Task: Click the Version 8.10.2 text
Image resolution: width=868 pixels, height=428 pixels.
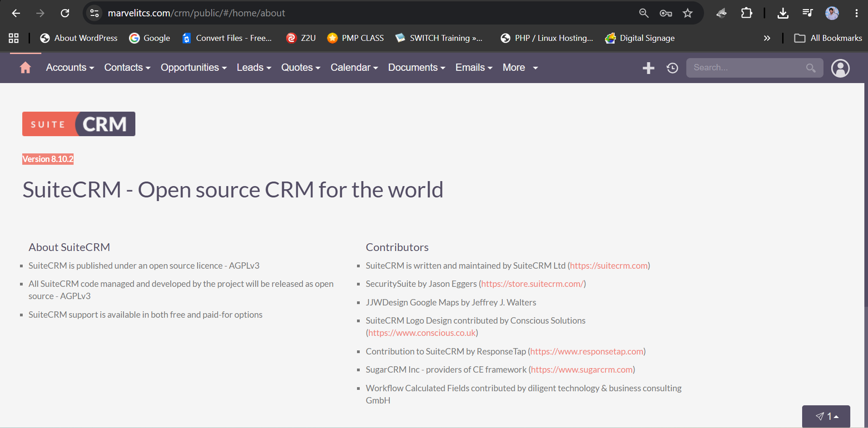Action: point(48,159)
